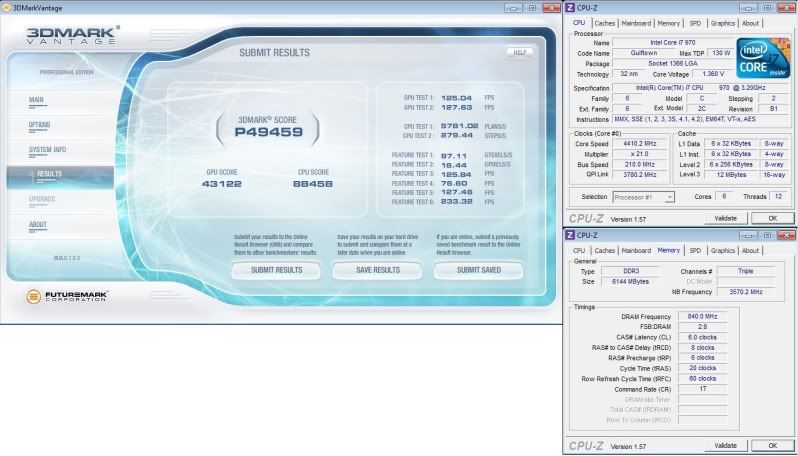The height and width of the screenshot is (456, 798).
Task: Click the memory Type field DDR3
Action: pos(631,271)
